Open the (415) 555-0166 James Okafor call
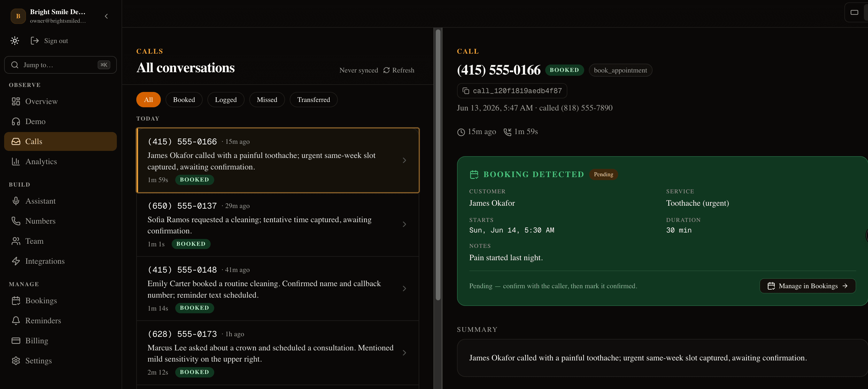The height and width of the screenshot is (389, 868). [x=278, y=160]
